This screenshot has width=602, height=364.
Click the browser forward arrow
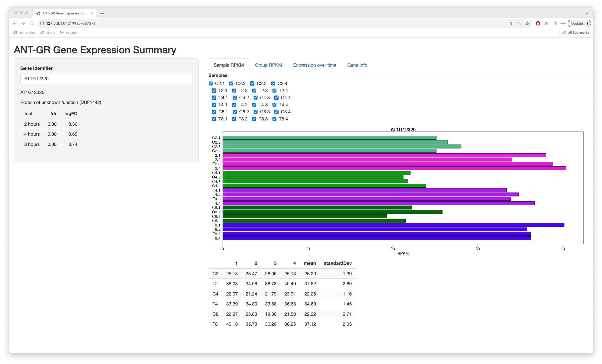[x=23, y=23]
